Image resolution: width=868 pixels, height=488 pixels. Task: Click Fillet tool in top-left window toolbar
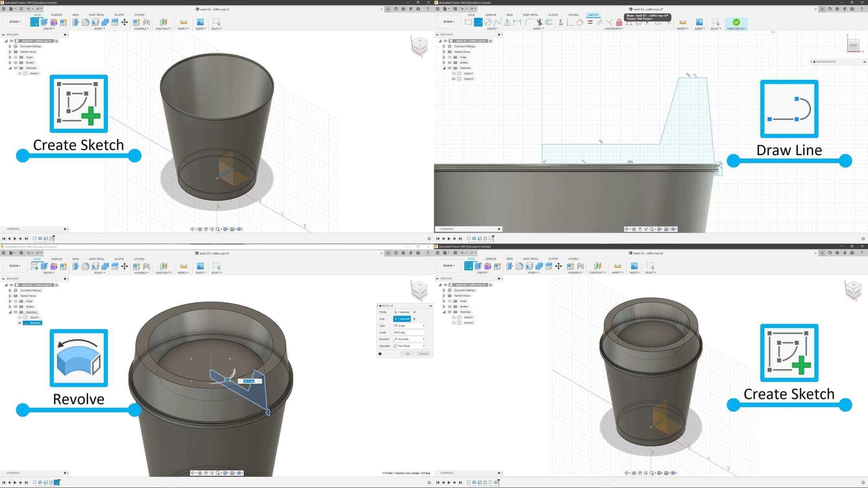coord(85,22)
